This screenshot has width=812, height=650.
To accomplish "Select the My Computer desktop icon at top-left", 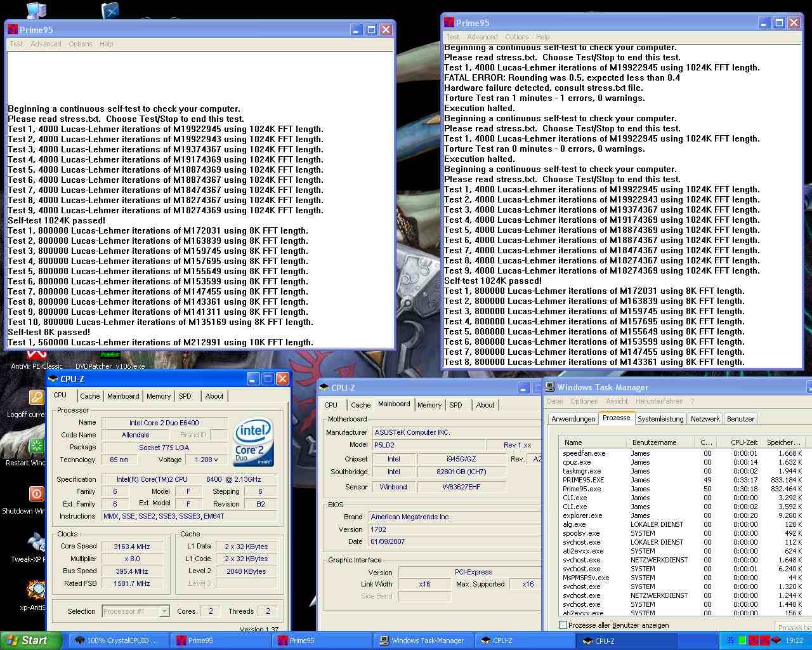I will click(x=36, y=10).
